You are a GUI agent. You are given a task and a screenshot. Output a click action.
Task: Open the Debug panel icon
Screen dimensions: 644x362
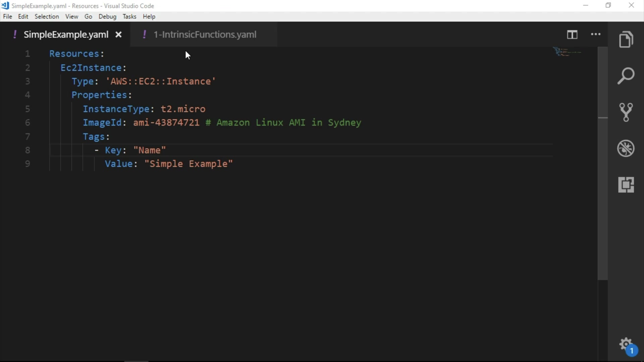pyautogui.click(x=626, y=148)
